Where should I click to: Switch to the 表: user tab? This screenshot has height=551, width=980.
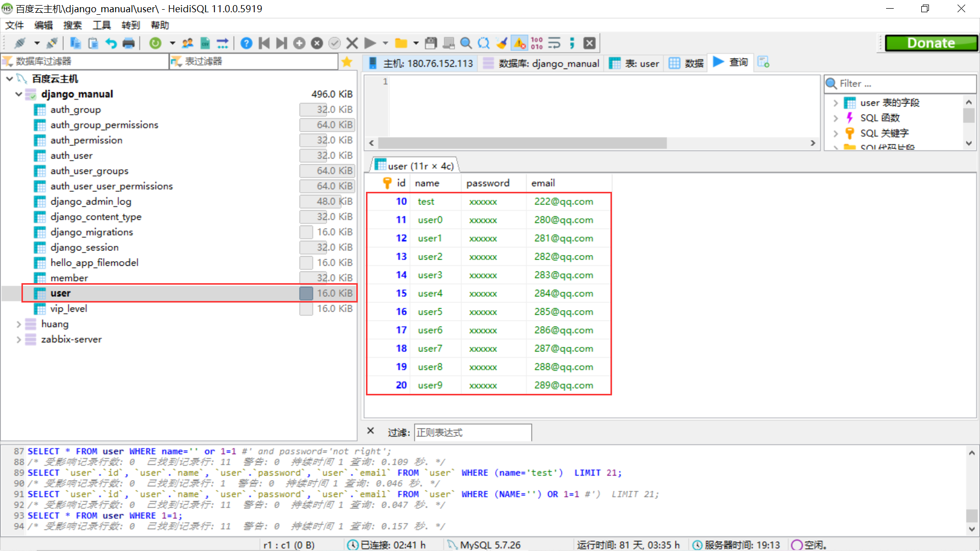634,63
